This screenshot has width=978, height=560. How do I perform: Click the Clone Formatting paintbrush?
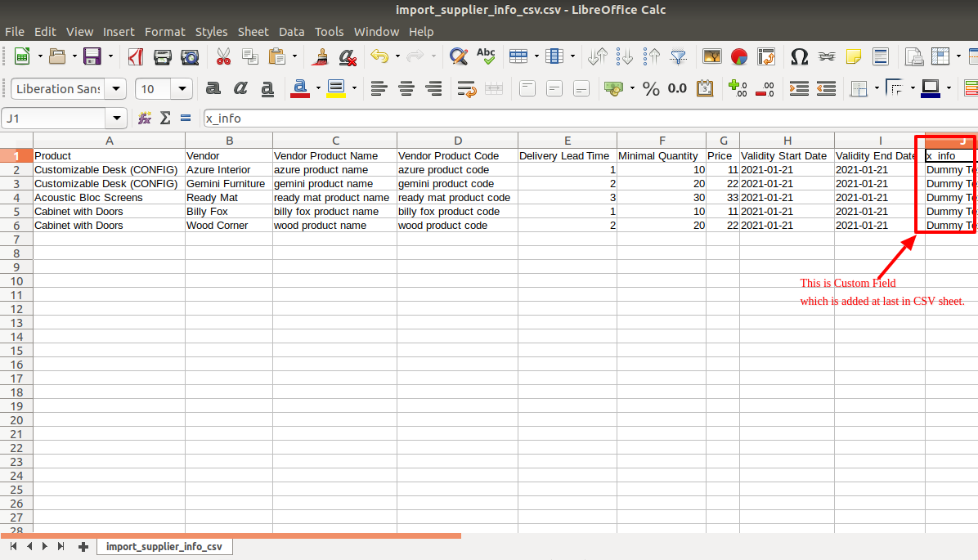[321, 56]
